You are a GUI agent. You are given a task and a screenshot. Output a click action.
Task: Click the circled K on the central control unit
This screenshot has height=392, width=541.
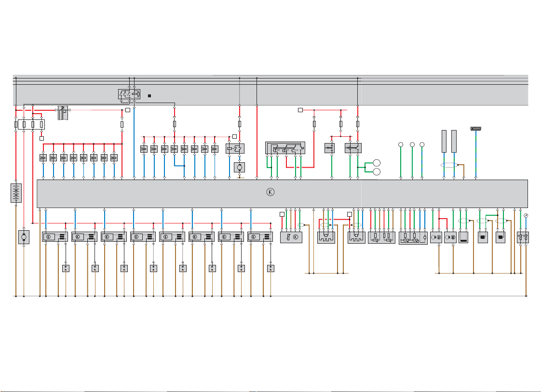[270, 192]
